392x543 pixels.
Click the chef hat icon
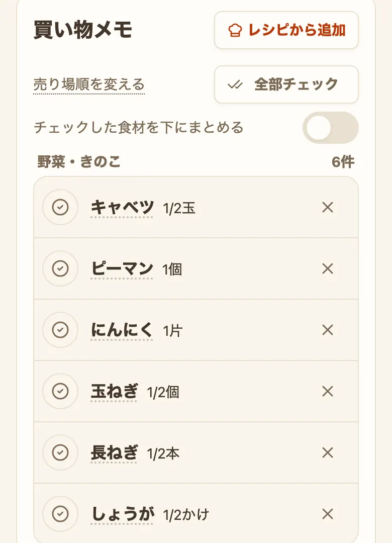[x=235, y=30]
